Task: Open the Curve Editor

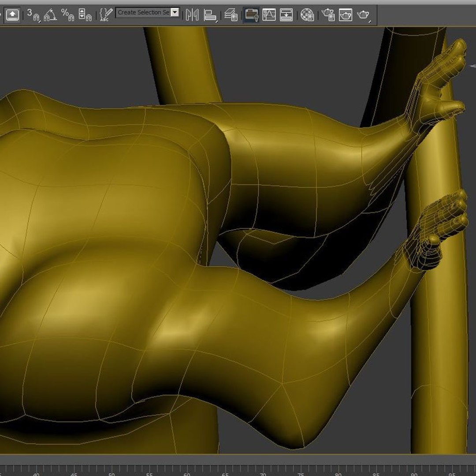Action: [x=269, y=15]
